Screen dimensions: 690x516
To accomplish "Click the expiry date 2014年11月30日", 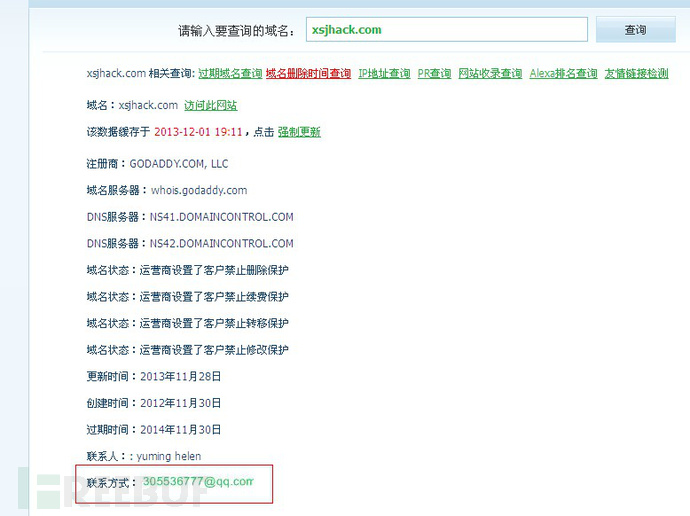I will 180,429.
